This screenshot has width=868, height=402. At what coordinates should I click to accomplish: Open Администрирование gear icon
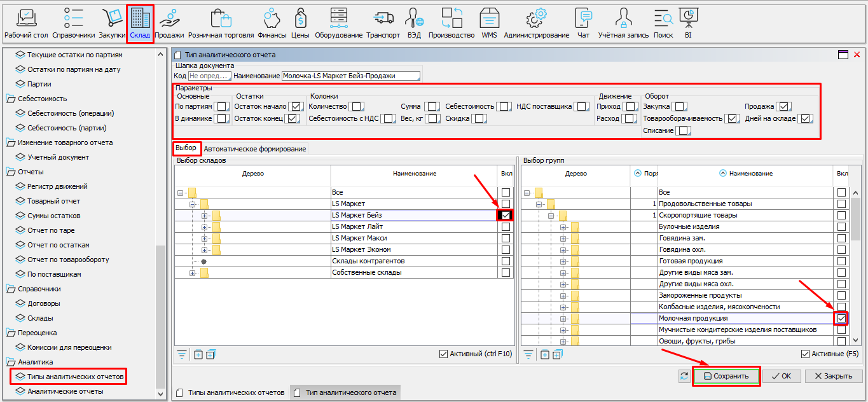(536, 23)
